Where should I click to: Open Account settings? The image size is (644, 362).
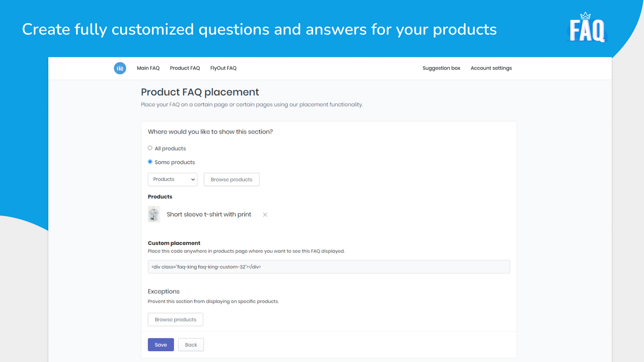(491, 68)
